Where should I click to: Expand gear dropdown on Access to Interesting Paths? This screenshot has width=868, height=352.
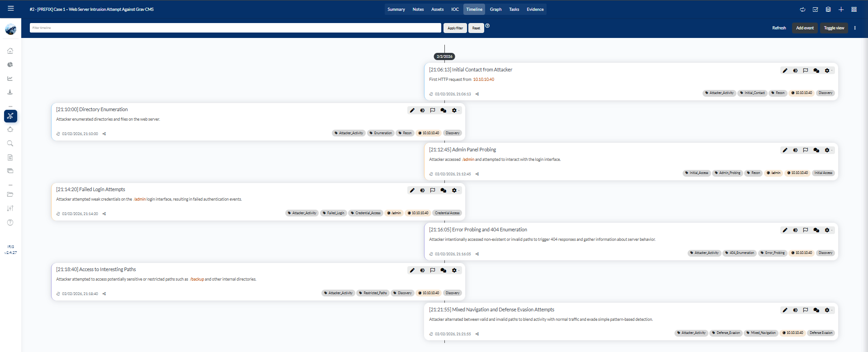(455, 270)
